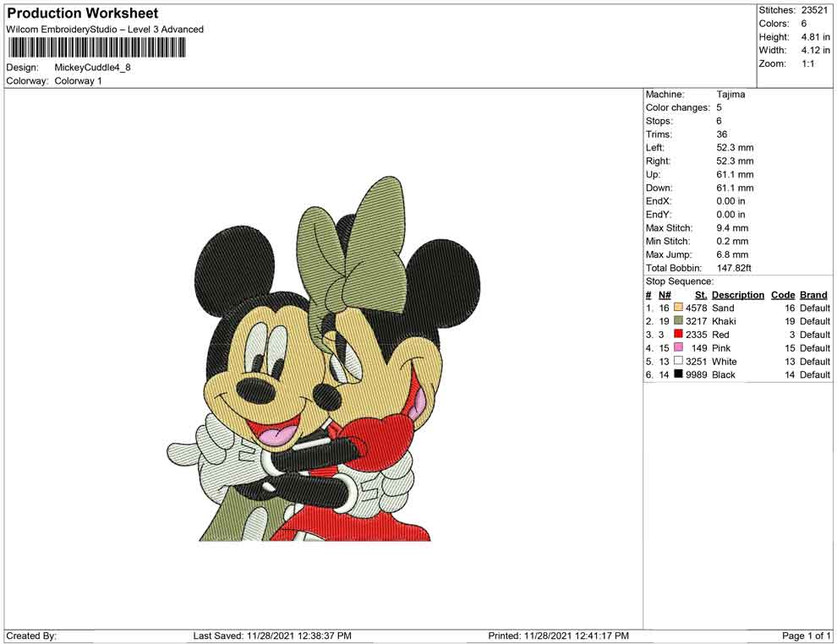Click the Up value '61.1 mm'
The height and width of the screenshot is (644, 837).
coord(735,174)
